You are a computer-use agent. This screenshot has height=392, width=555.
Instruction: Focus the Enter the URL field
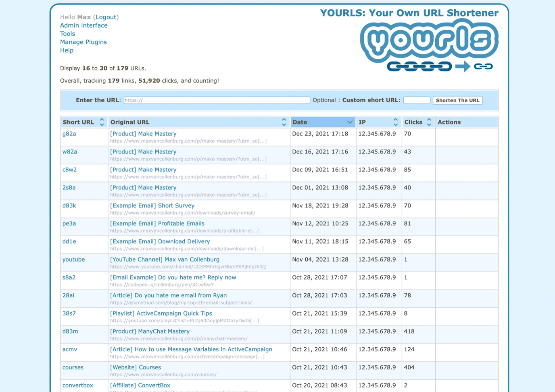217,100
